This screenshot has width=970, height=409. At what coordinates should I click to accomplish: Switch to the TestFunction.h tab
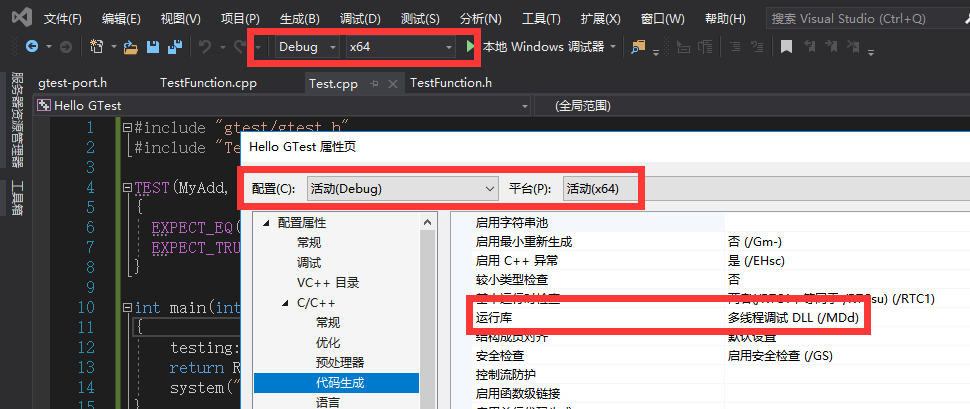coord(451,83)
